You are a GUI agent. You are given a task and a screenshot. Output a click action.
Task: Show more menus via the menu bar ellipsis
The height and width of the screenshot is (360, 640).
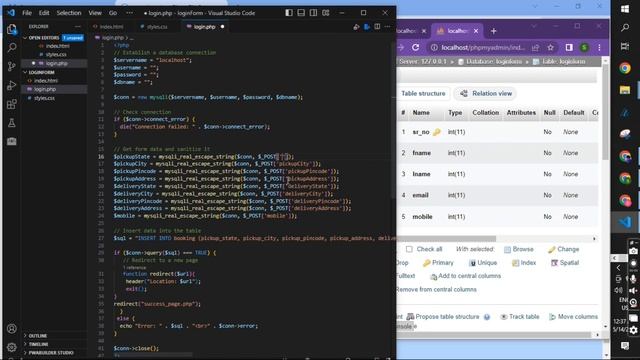coord(129,13)
